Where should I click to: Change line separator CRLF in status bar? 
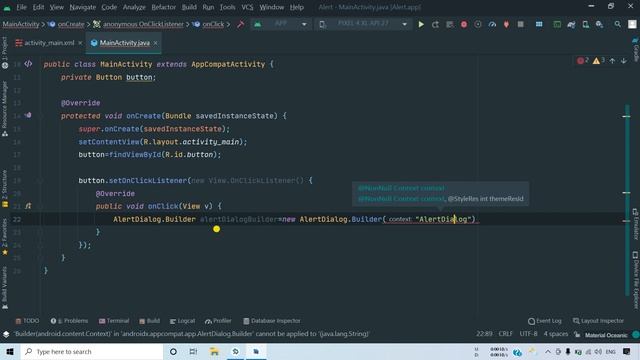click(505, 334)
